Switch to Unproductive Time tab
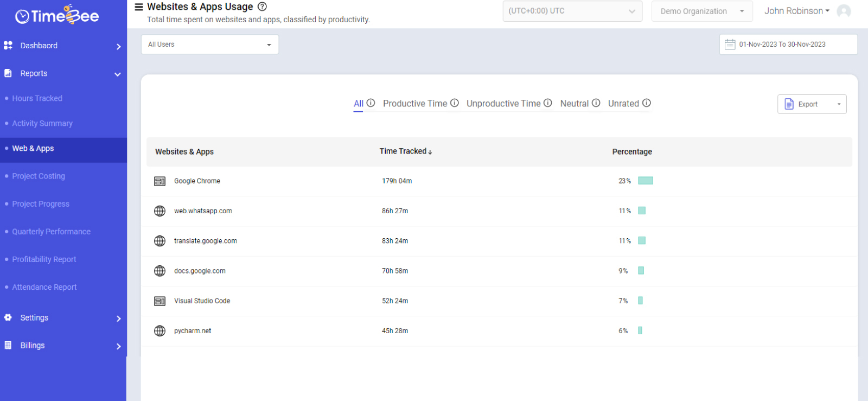The image size is (868, 401). [503, 104]
